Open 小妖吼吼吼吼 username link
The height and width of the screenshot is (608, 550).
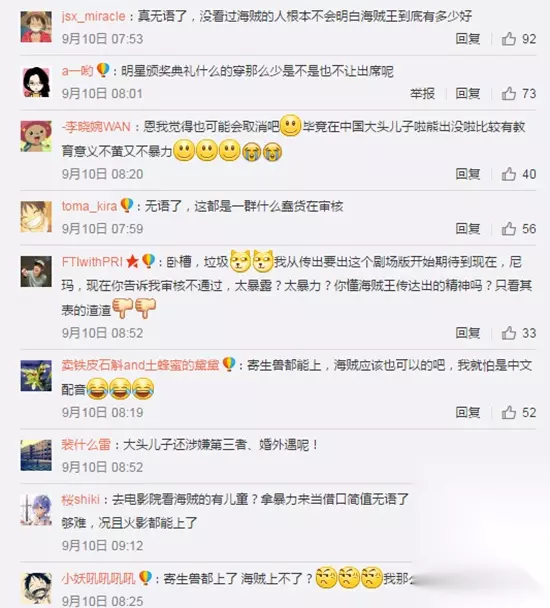(x=99, y=579)
